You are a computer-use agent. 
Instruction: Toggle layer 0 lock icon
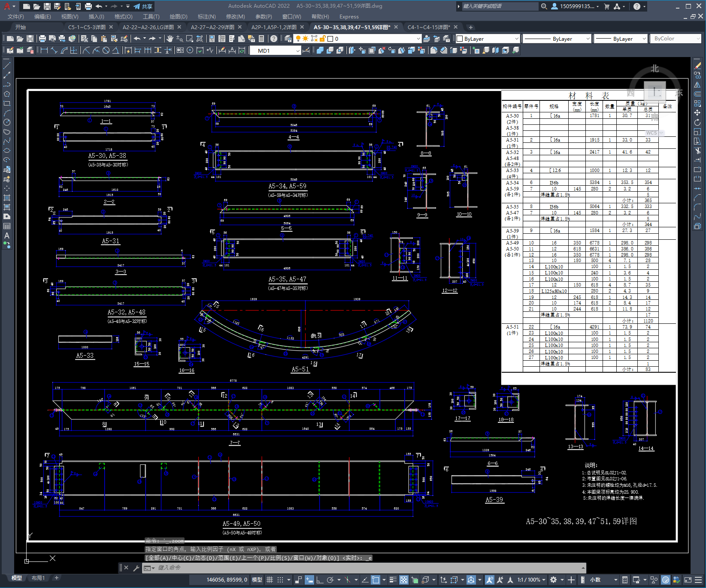(x=322, y=39)
